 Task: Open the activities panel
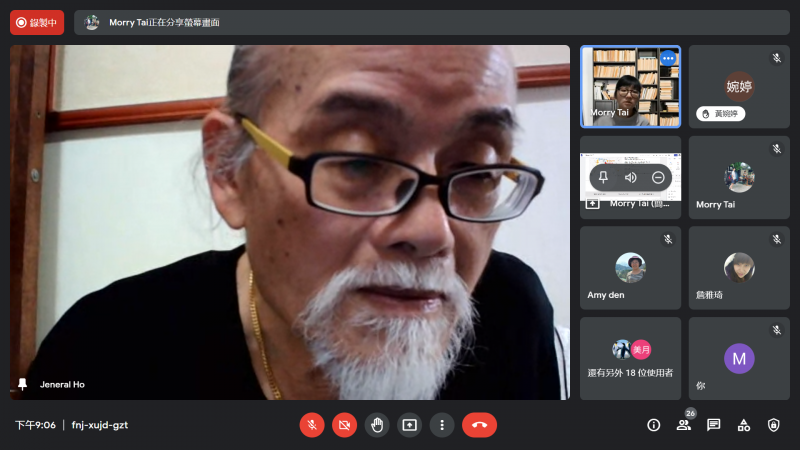(744, 425)
